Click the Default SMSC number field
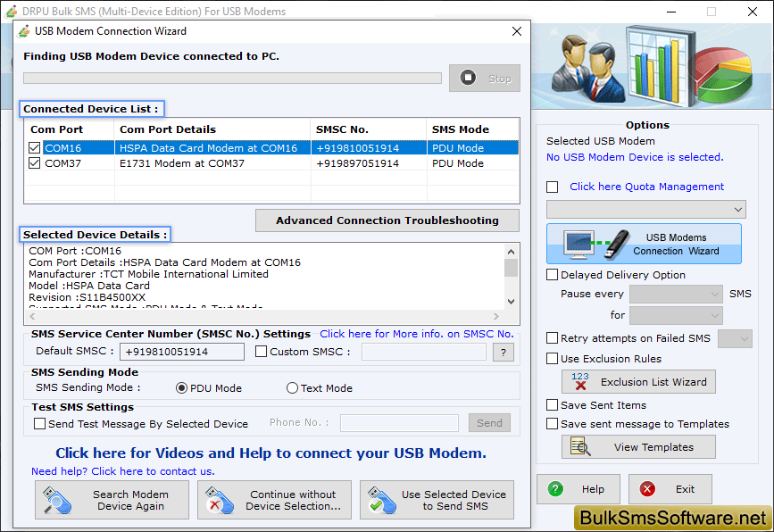This screenshot has width=774, height=532. 181,352
